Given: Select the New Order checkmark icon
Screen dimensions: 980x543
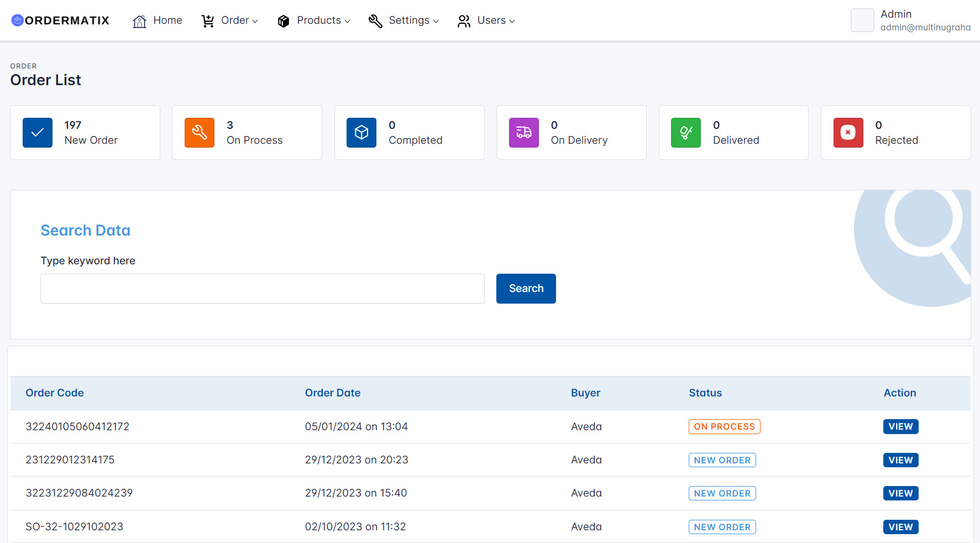Looking at the screenshot, I should point(37,133).
